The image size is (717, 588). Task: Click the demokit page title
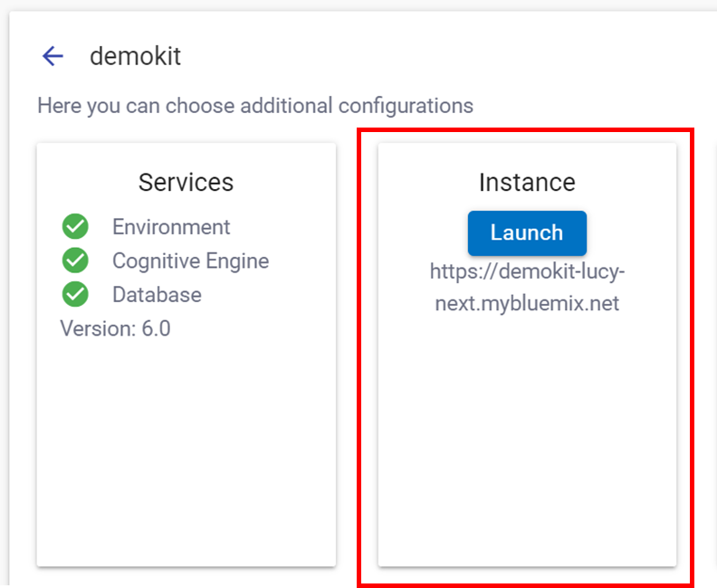click(136, 56)
